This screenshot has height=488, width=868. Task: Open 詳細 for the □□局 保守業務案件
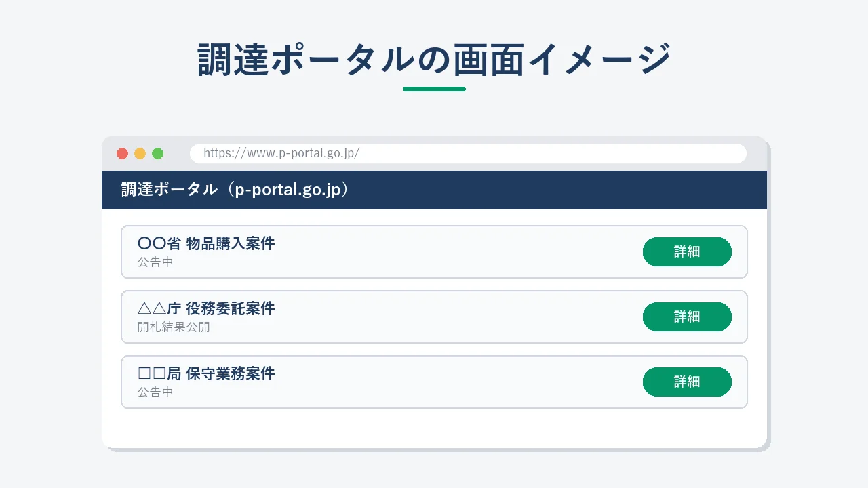(x=687, y=382)
